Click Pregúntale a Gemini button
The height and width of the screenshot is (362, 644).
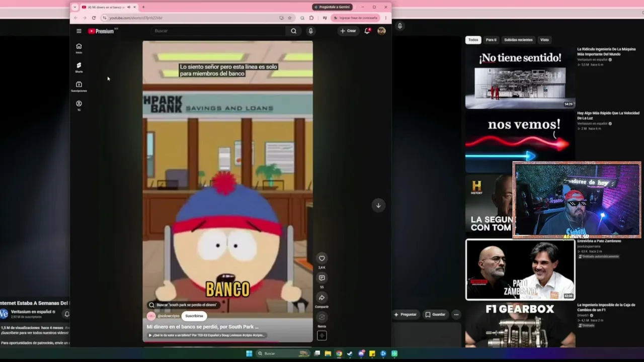[332, 7]
